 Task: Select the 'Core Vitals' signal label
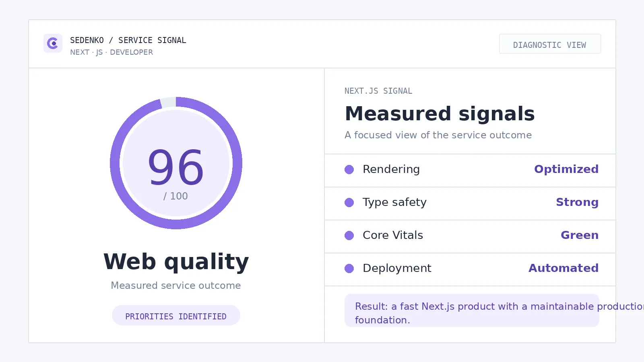[393, 235]
